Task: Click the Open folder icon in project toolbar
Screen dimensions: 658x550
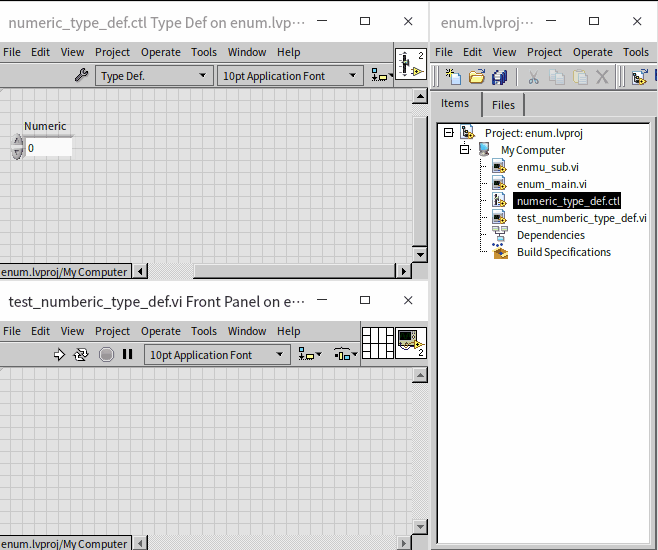Action: point(476,76)
